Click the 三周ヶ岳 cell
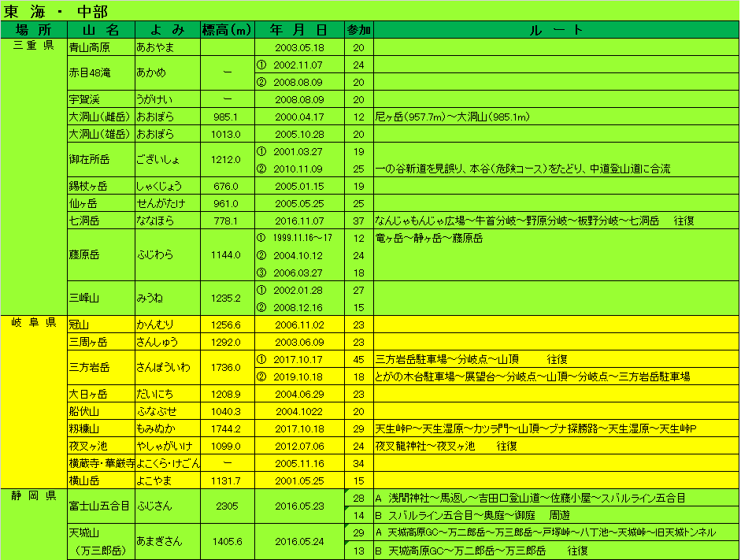 click(x=101, y=342)
